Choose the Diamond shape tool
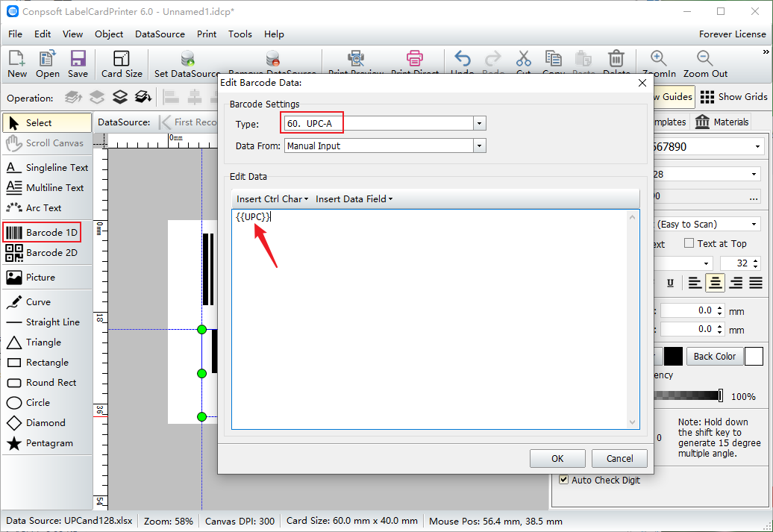This screenshot has width=773, height=532. (x=47, y=423)
